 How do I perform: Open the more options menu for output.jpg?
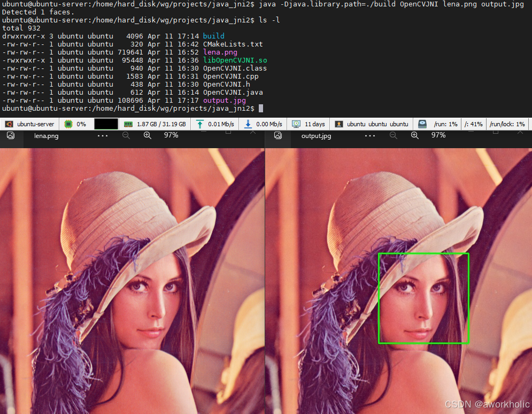(370, 136)
